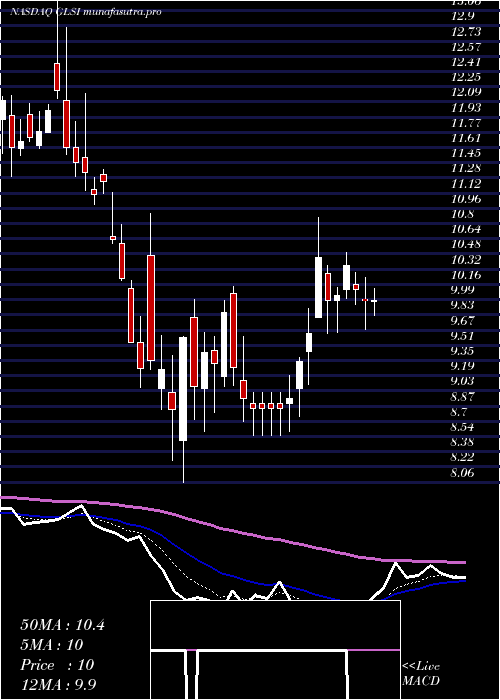Click the 11.77 price axis label
The height and width of the screenshot is (700, 500).
pos(466,123)
